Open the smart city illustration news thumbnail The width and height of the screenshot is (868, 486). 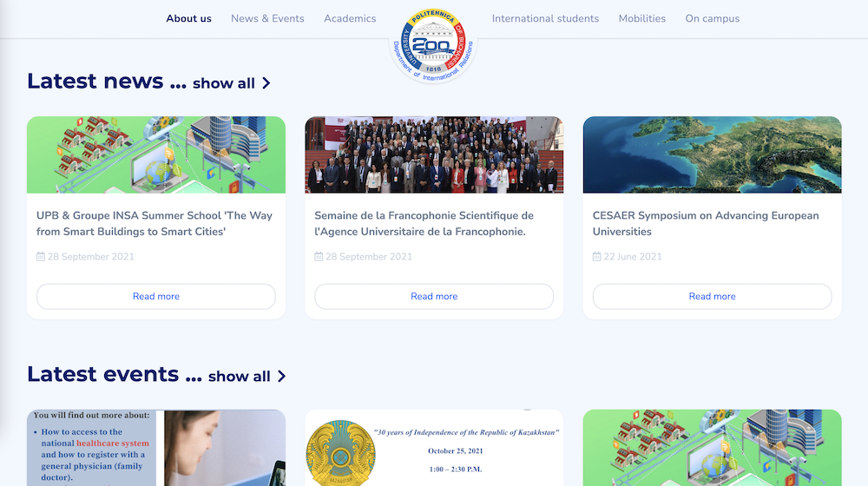tap(156, 154)
